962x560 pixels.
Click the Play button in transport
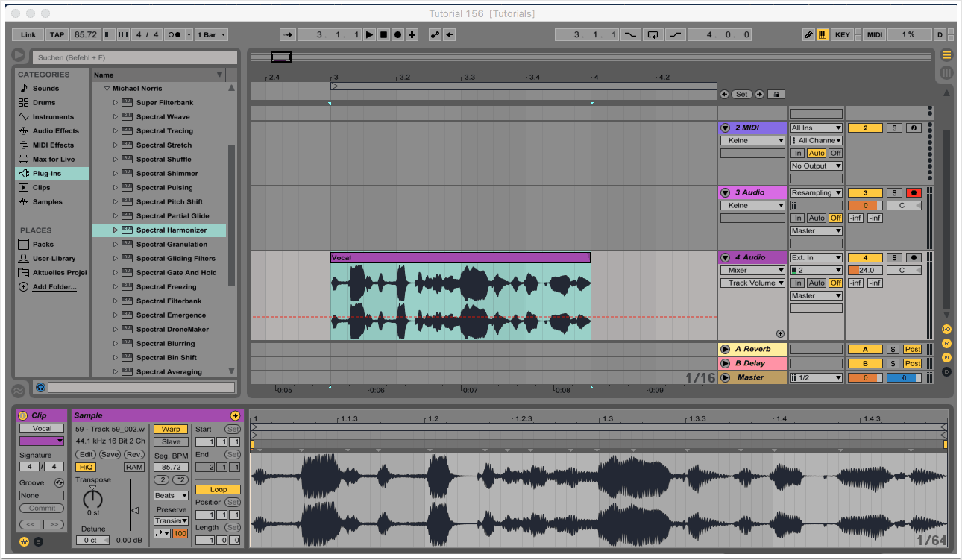click(370, 34)
